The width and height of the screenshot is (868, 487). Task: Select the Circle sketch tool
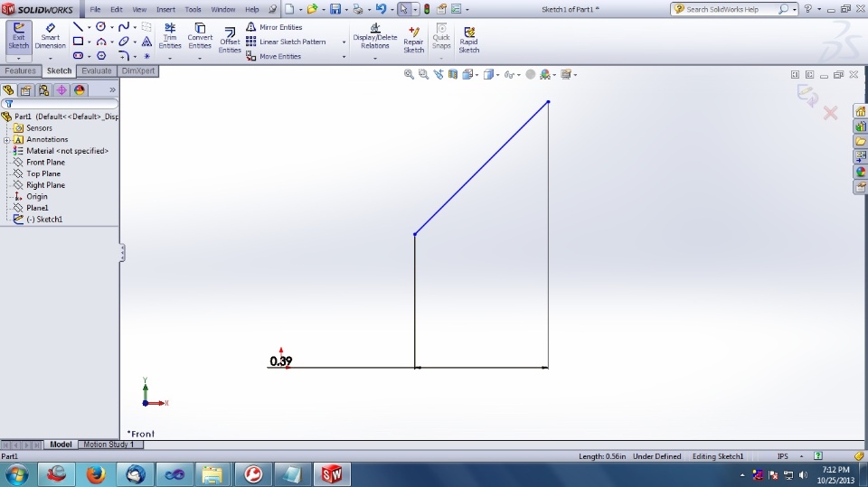click(x=100, y=26)
